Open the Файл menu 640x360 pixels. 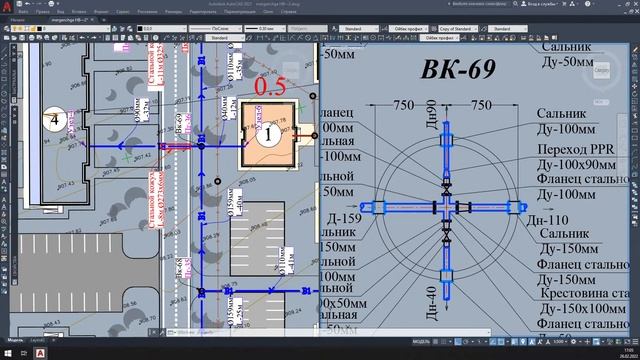coord(23,12)
